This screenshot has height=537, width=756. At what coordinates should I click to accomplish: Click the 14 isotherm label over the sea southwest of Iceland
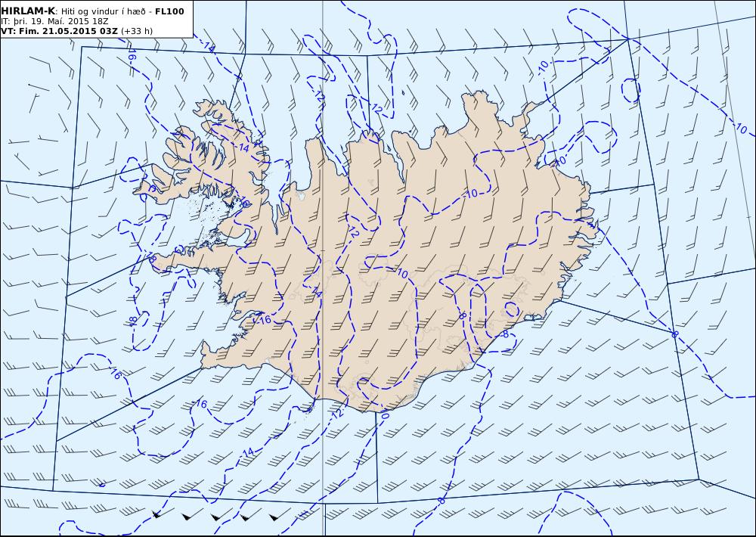pyautogui.click(x=248, y=452)
